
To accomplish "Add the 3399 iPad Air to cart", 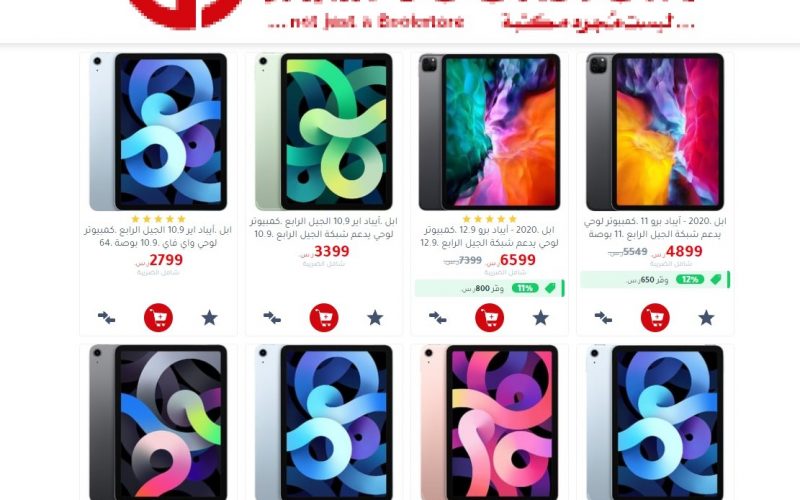I will pyautogui.click(x=324, y=318).
